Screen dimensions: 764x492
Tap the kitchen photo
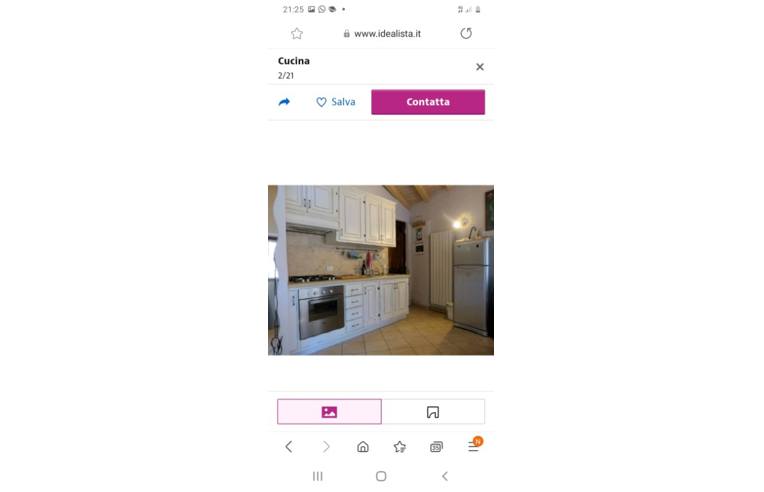pos(381,270)
